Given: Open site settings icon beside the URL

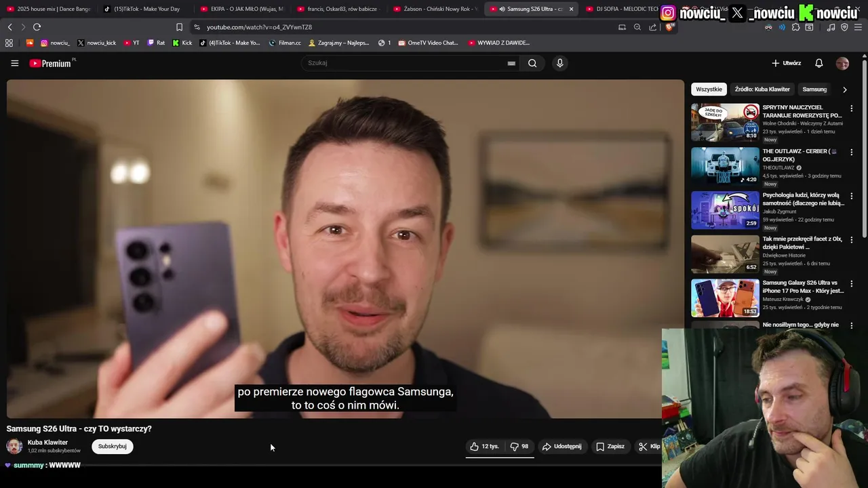Looking at the screenshot, I should pos(197,27).
